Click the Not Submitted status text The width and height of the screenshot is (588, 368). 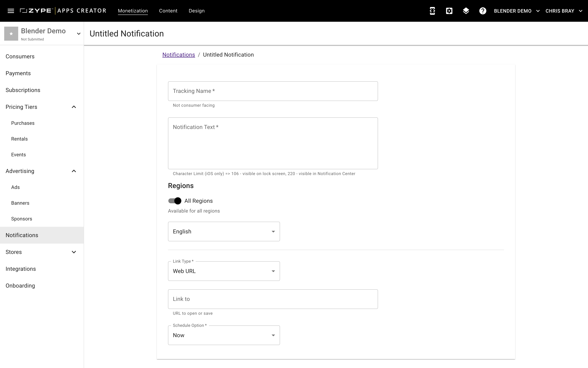32,39
